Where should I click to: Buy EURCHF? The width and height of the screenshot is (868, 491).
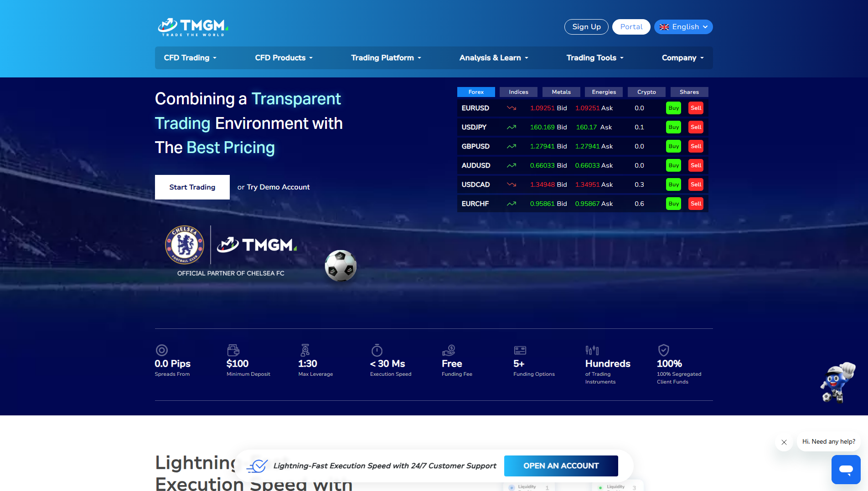pyautogui.click(x=674, y=204)
